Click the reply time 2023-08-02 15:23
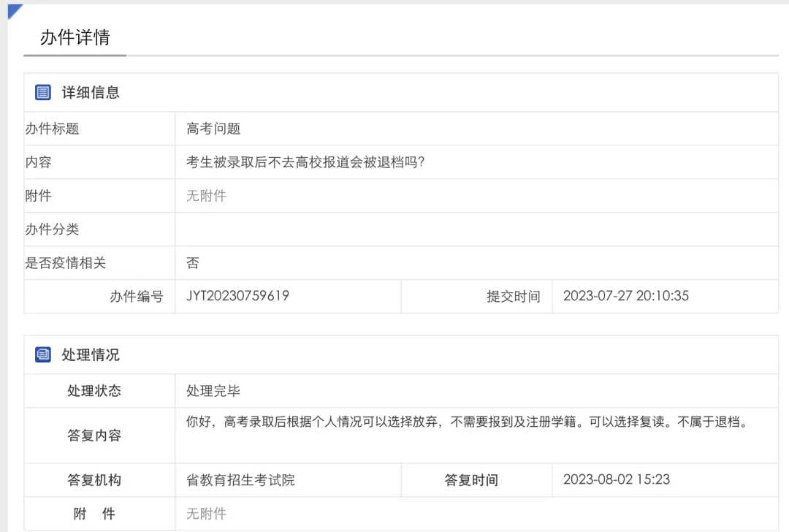789x532 pixels. point(617,480)
